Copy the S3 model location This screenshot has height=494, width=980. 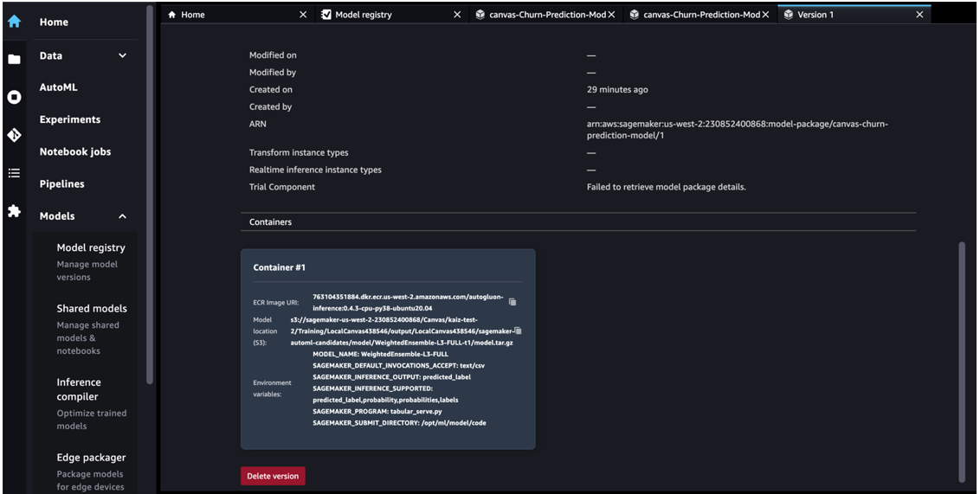(518, 331)
